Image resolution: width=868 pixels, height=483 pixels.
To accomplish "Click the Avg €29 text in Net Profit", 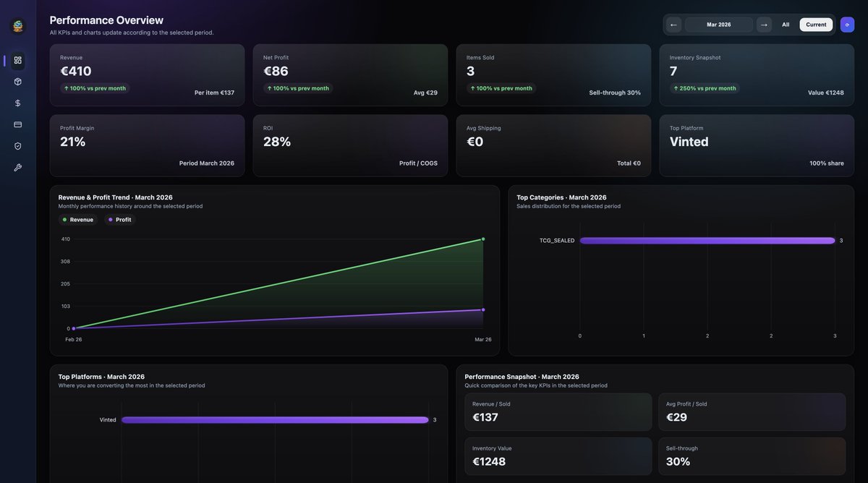I will click(425, 93).
